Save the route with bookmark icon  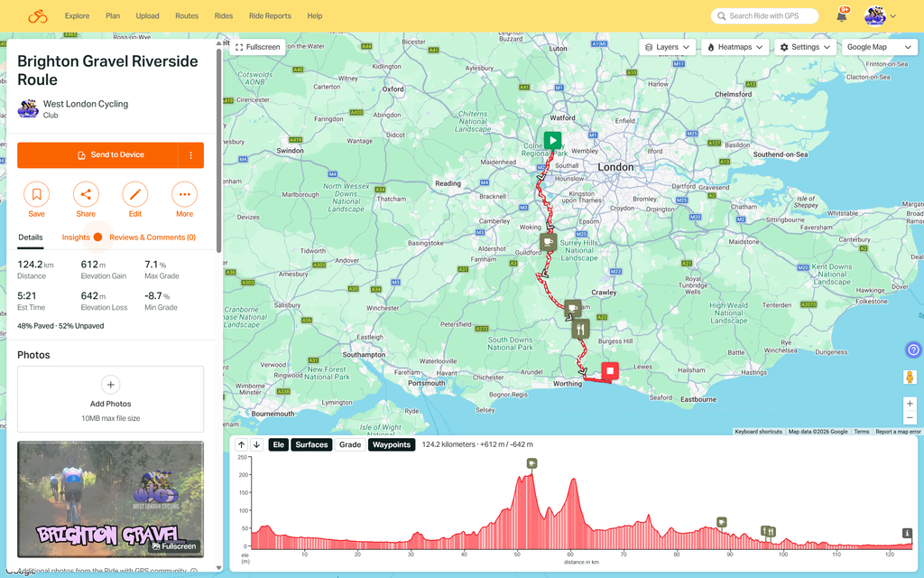point(36,194)
